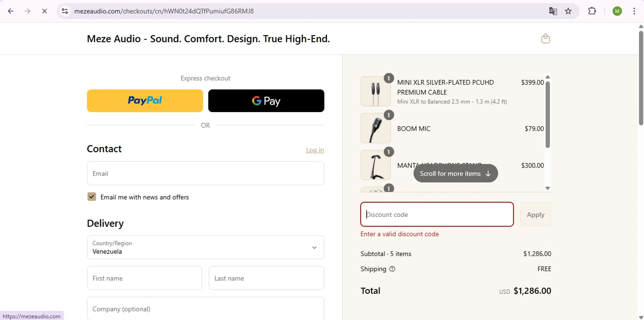View site information icon in address bar
This screenshot has width=644, height=320.
(x=65, y=11)
